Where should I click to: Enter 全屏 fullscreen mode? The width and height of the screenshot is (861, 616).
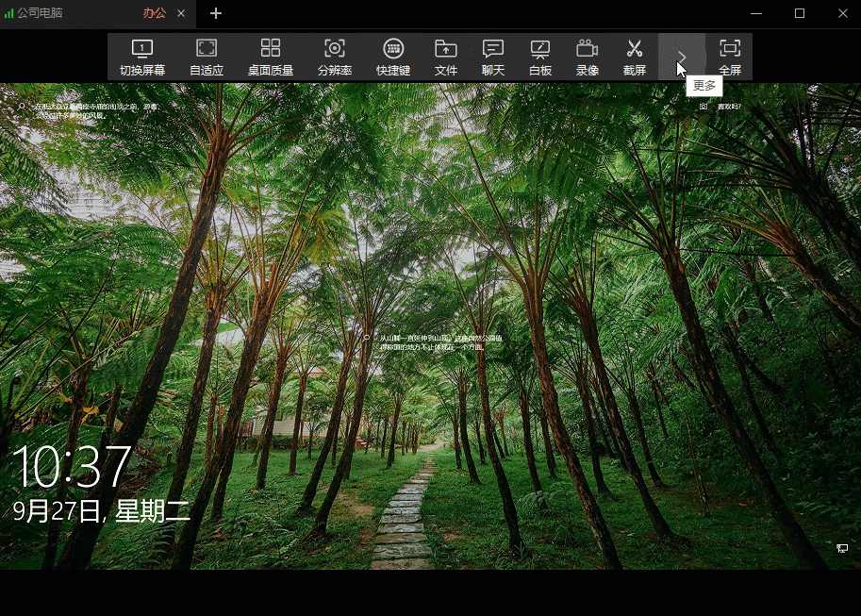730,58
